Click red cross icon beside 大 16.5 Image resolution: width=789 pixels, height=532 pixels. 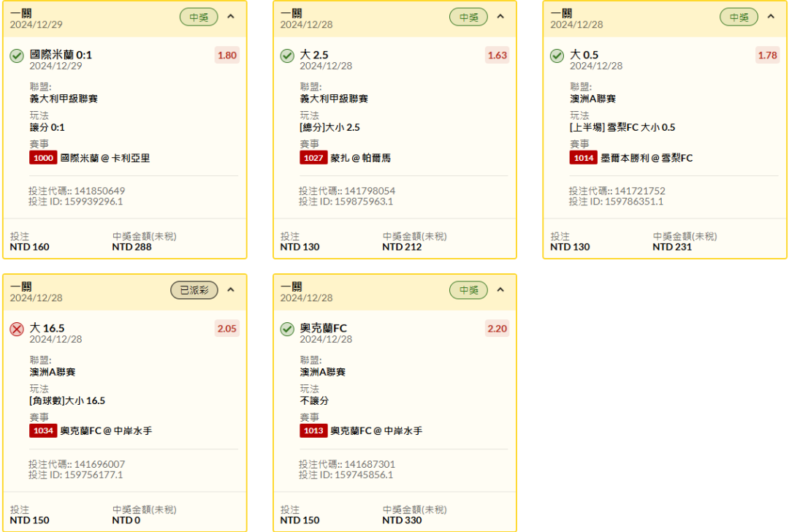click(17, 329)
